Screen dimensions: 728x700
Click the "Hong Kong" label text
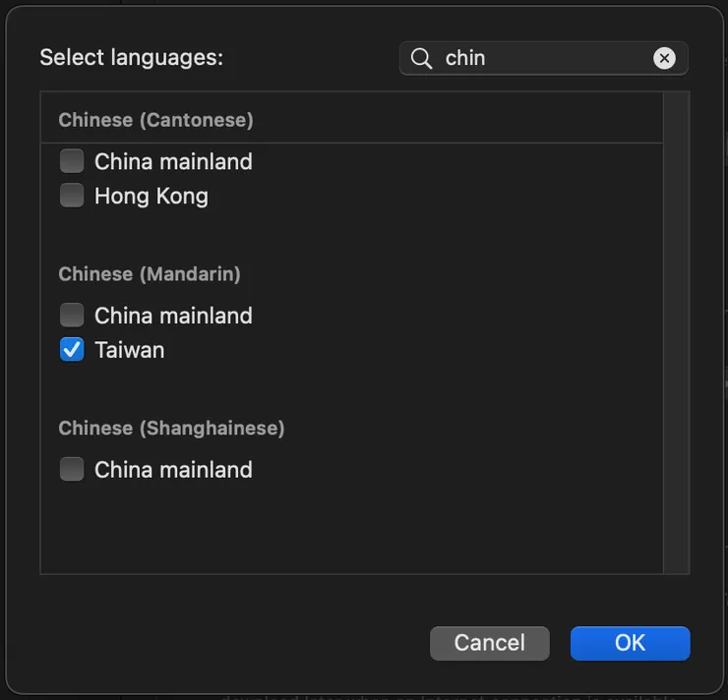pyautogui.click(x=151, y=196)
